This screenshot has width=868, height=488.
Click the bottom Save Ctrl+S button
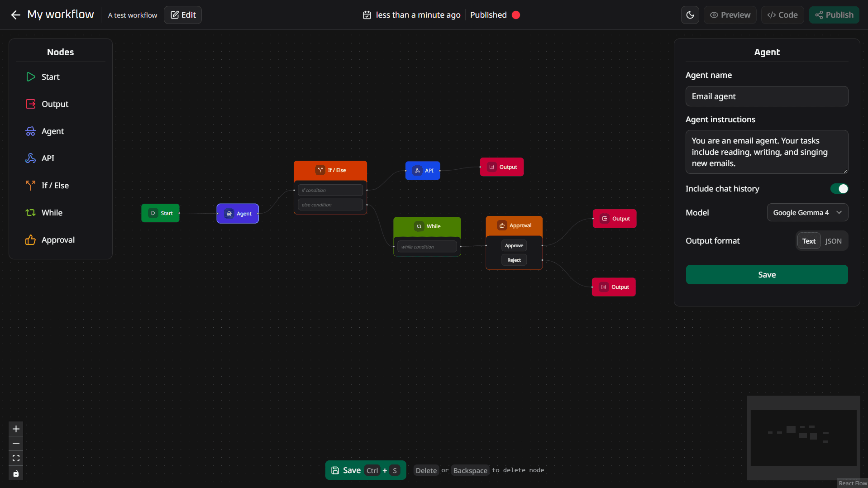(x=366, y=470)
